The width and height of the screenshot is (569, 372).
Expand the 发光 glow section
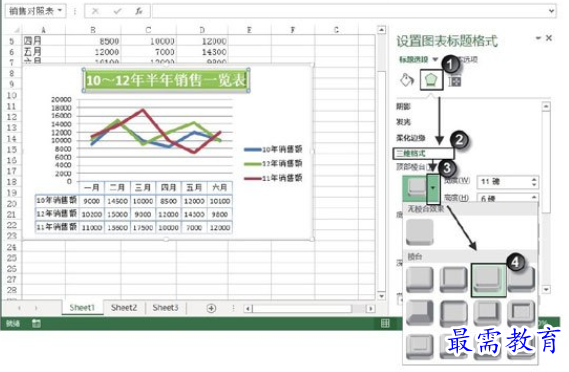point(403,122)
